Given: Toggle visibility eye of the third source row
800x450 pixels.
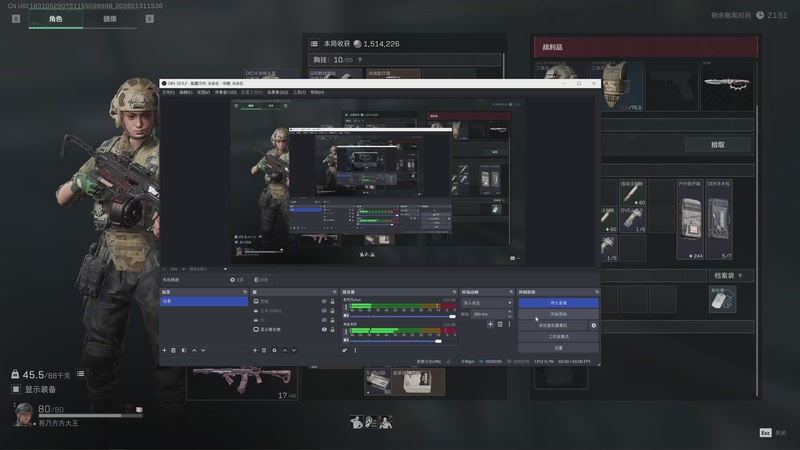Looking at the screenshot, I should [x=324, y=320].
